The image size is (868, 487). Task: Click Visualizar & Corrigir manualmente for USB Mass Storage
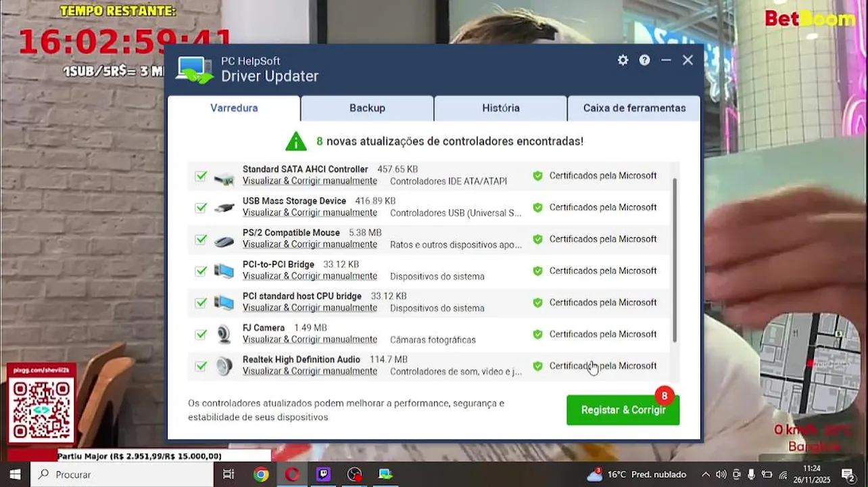(x=310, y=213)
